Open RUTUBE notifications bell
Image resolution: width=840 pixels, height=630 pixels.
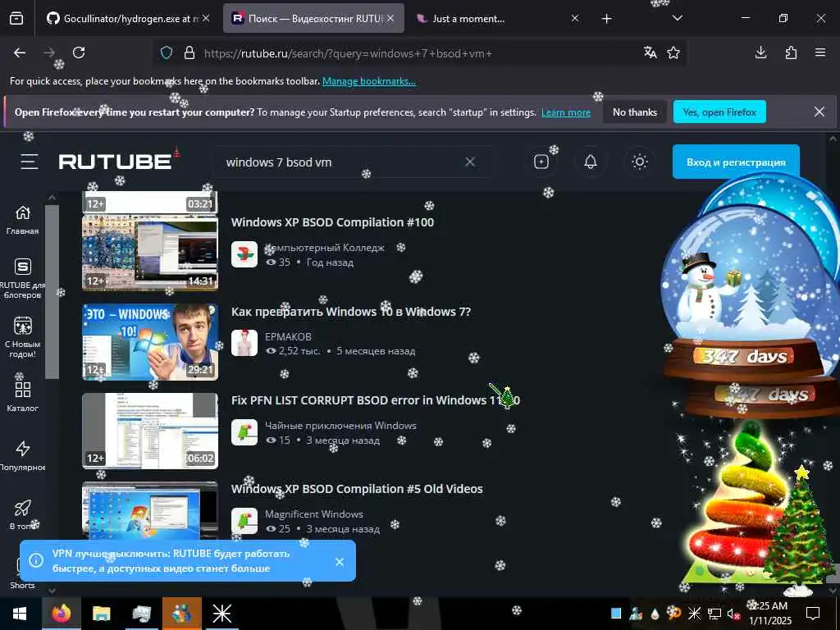point(591,162)
